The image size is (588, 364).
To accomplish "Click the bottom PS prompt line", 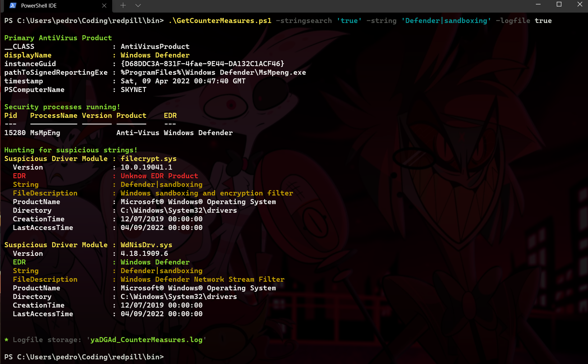I will click(84, 357).
